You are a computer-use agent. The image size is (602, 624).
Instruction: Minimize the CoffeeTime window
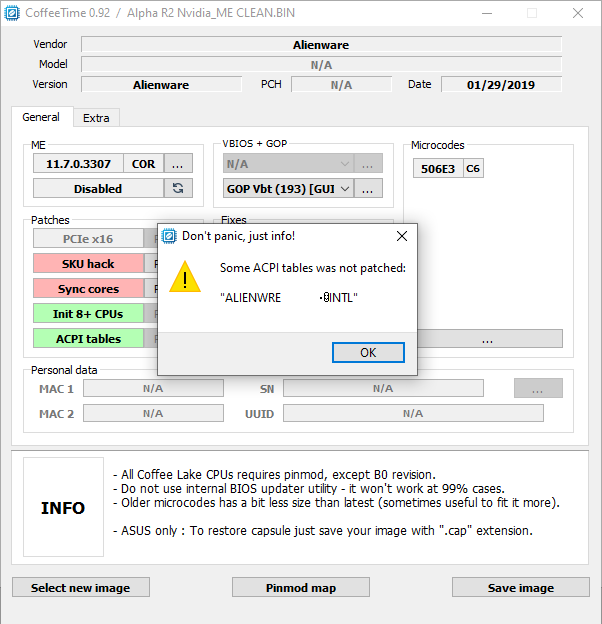tap(487, 13)
